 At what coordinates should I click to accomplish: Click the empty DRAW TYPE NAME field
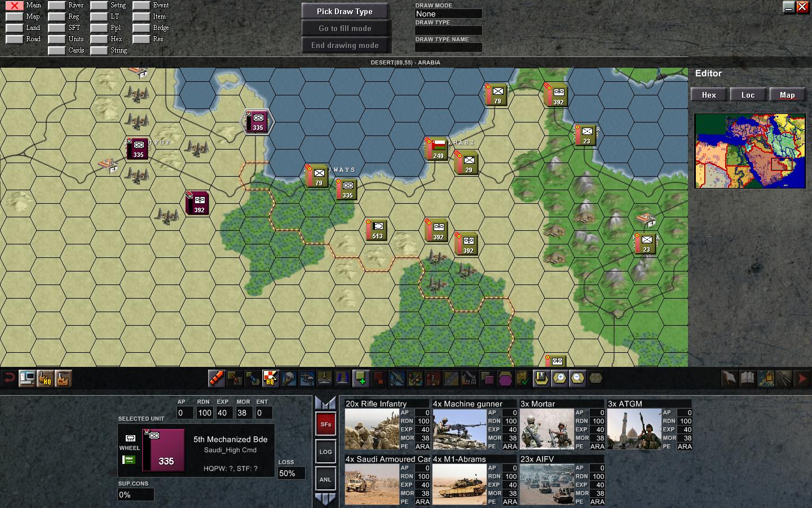point(448,47)
